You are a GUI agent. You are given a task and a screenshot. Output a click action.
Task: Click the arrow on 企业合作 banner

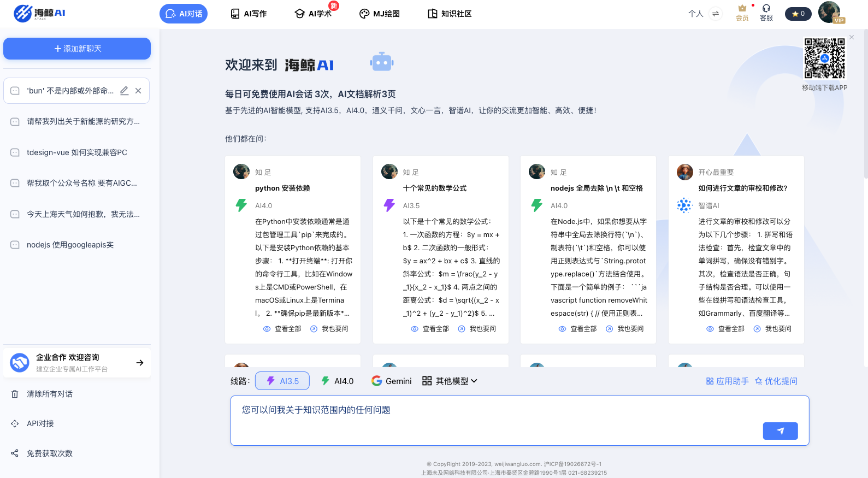(140, 363)
